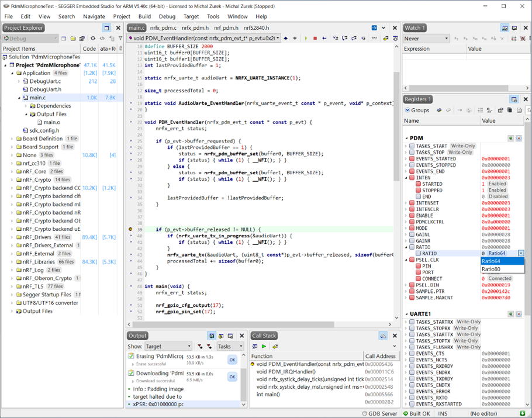Stop debugging with the red square icon
532x418 pixels.
pos(315,39)
